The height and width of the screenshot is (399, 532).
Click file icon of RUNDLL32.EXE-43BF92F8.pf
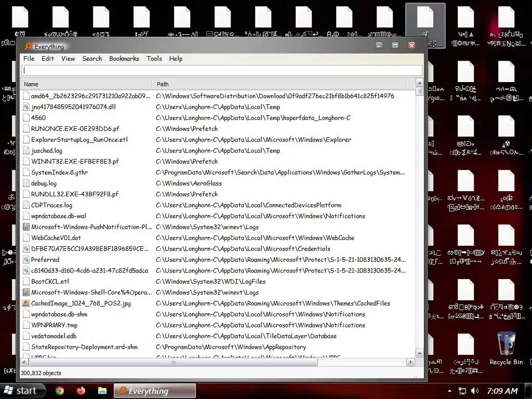26,194
